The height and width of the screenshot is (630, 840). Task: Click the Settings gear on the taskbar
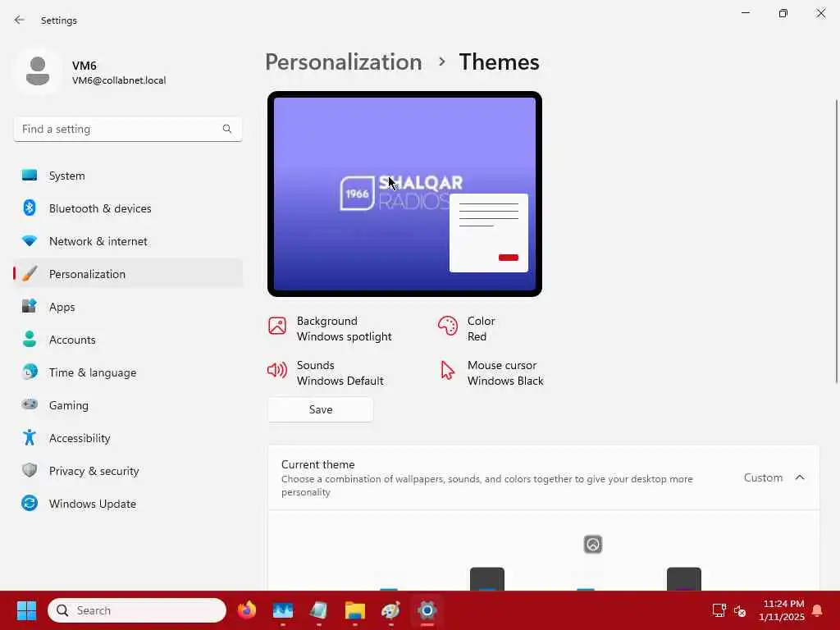click(x=427, y=610)
